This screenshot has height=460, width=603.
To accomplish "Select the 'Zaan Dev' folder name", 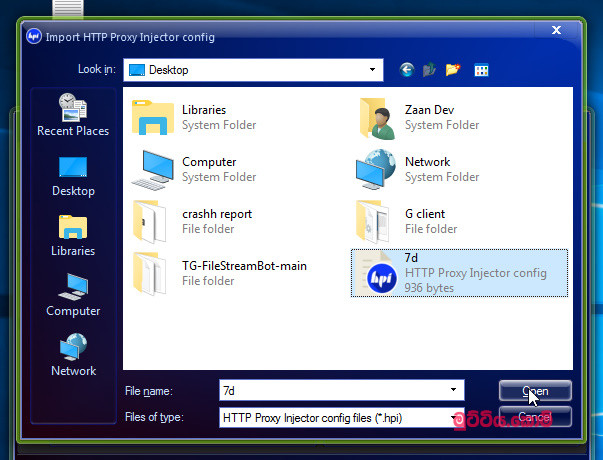I will [429, 110].
